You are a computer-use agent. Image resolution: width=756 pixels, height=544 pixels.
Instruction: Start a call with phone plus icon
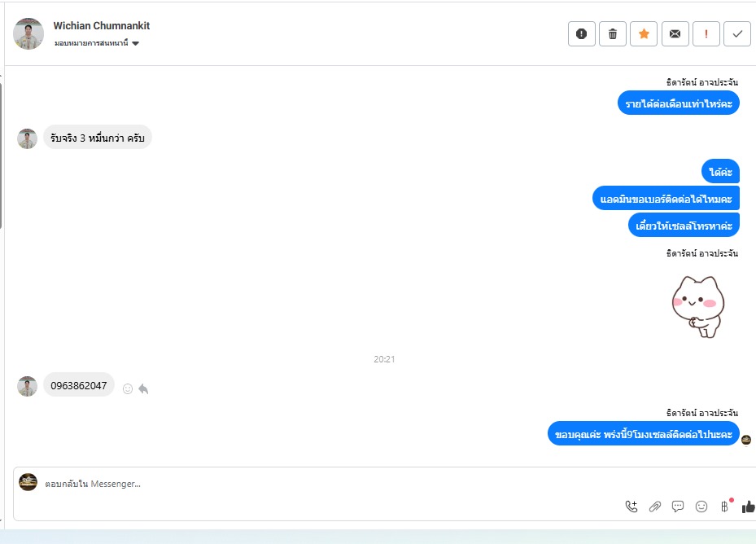click(x=631, y=507)
